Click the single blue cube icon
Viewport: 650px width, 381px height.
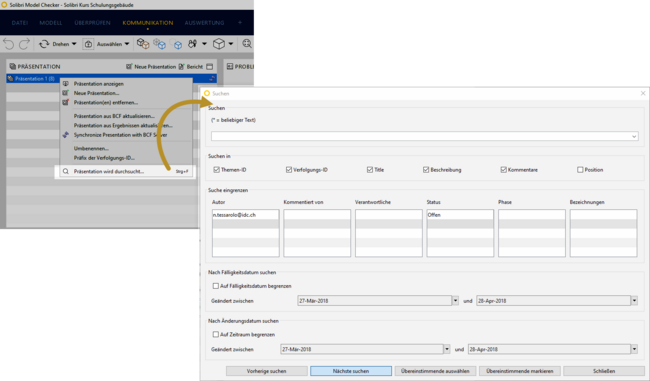pyautogui.click(x=177, y=44)
